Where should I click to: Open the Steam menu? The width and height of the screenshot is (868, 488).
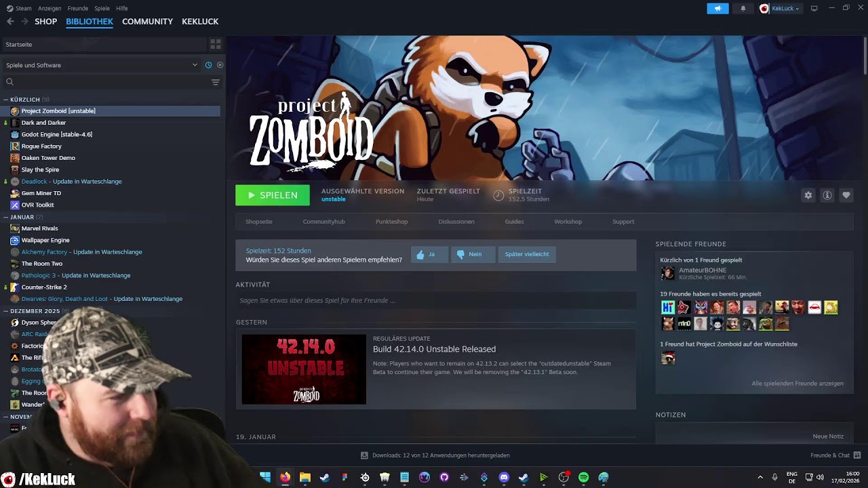[x=19, y=8]
